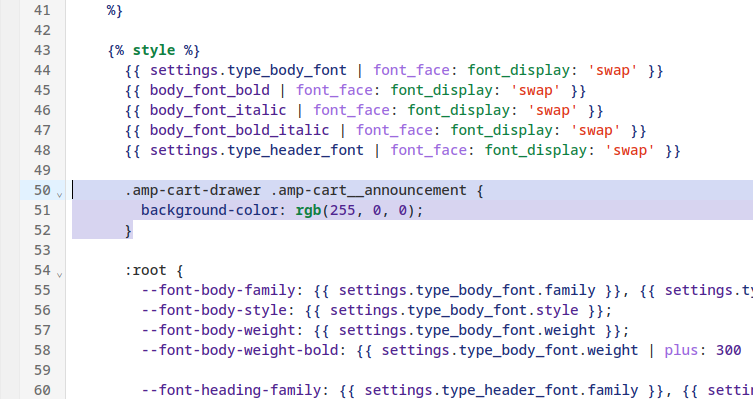
Task: Click line number 60 in the gutter
Action: click(42, 390)
